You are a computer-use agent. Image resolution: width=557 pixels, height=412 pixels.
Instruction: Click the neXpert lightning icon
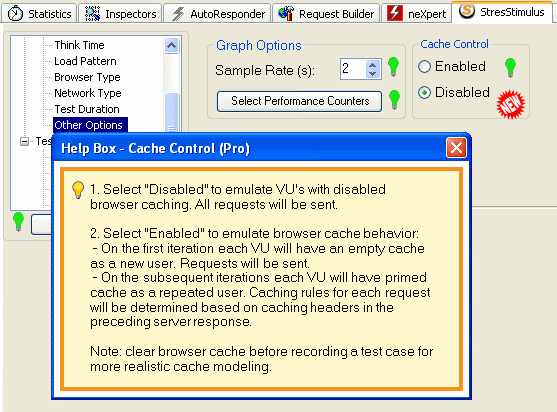(395, 13)
